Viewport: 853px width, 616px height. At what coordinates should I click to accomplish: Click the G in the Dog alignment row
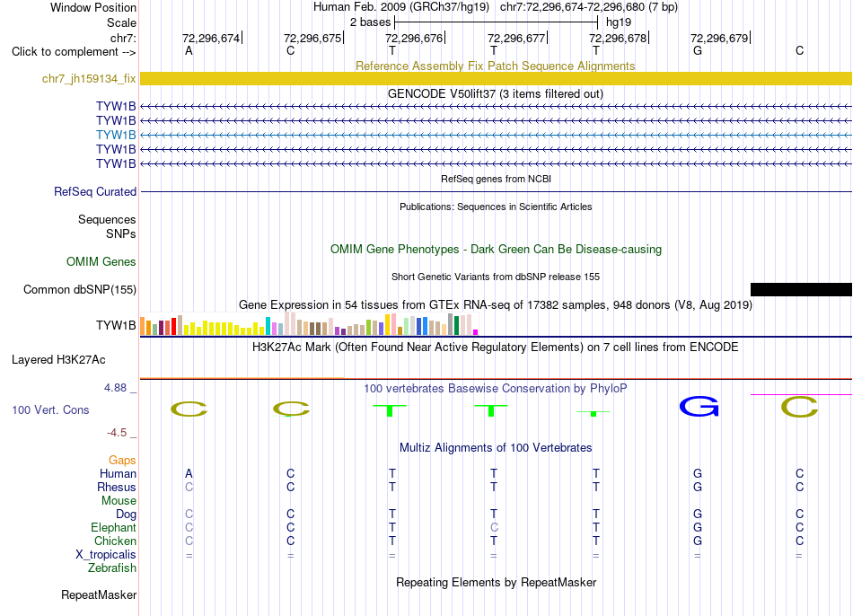(x=698, y=514)
